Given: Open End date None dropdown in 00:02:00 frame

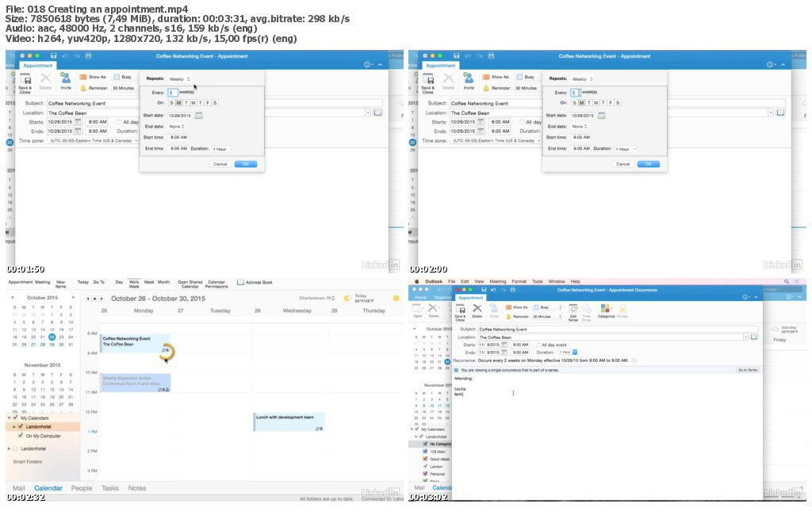Looking at the screenshot, I should click(580, 127).
